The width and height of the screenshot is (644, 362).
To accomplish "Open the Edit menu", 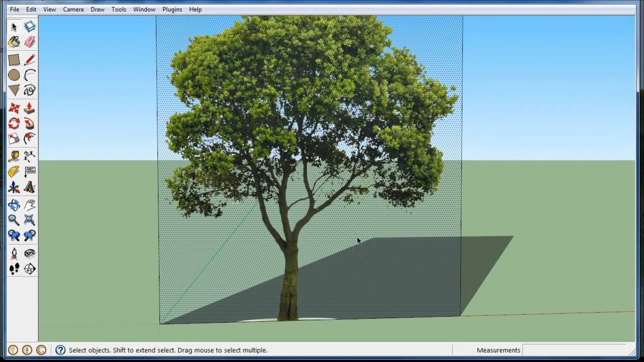I will tap(31, 9).
